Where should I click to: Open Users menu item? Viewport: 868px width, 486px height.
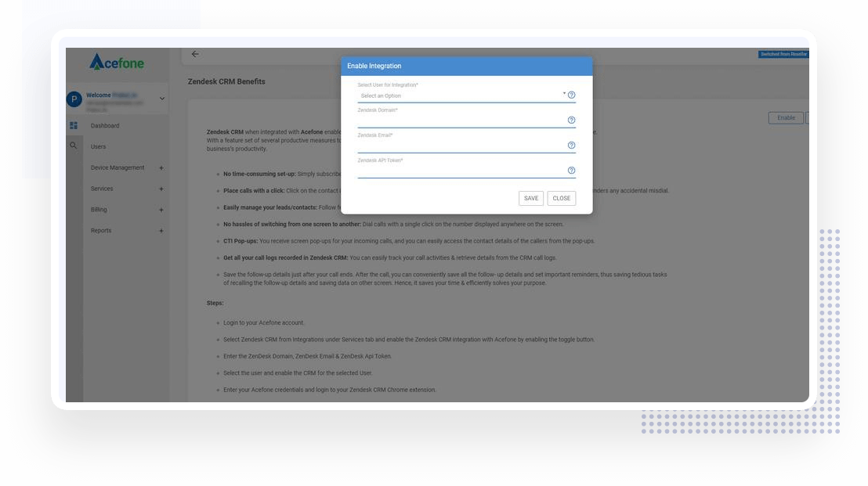(98, 146)
